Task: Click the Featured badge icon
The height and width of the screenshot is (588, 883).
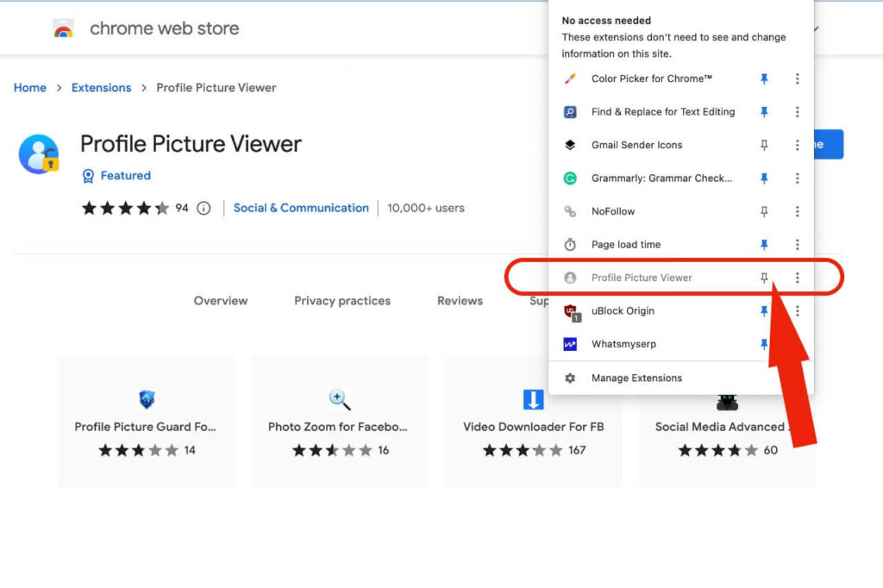Action: click(x=89, y=176)
